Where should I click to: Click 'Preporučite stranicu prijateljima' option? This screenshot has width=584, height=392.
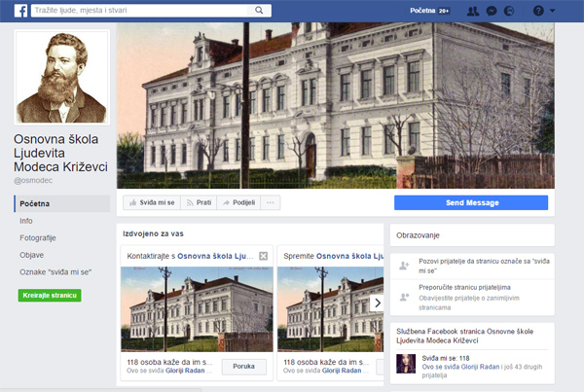464,287
